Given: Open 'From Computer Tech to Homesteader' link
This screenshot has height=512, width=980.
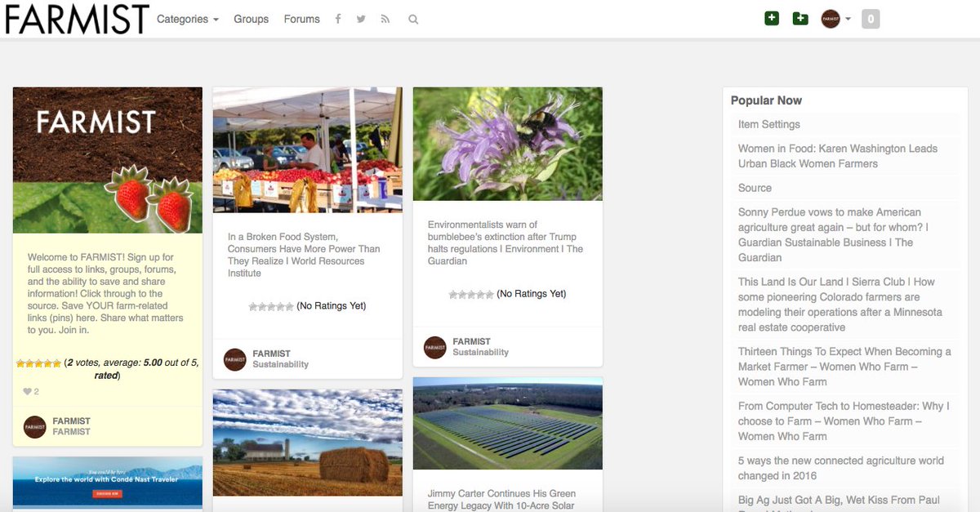Looking at the screenshot, I should 844,421.
